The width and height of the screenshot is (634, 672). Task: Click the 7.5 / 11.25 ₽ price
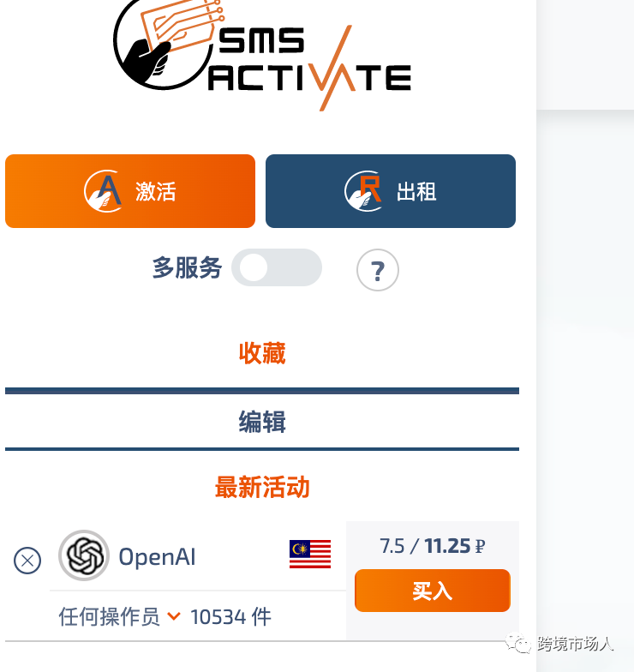(433, 546)
